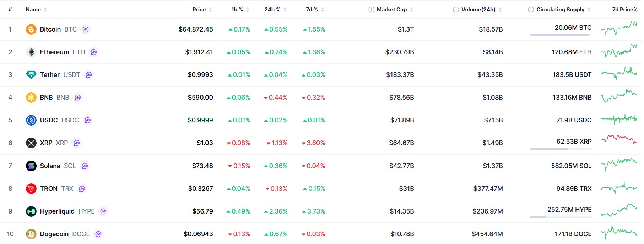Image resolution: width=644 pixels, height=244 pixels.
Task: Click the Volume(24h) info icon
Action: (456, 10)
